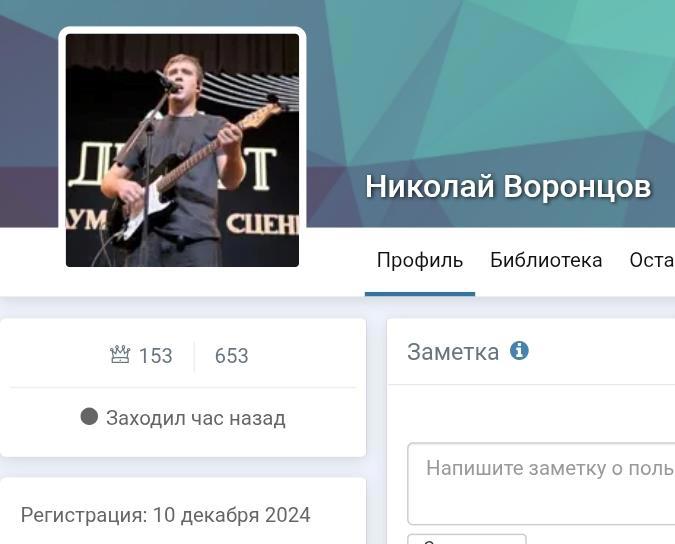675x544 pixels.
Task: Click the partially visible button under the note field
Action: tap(467, 539)
